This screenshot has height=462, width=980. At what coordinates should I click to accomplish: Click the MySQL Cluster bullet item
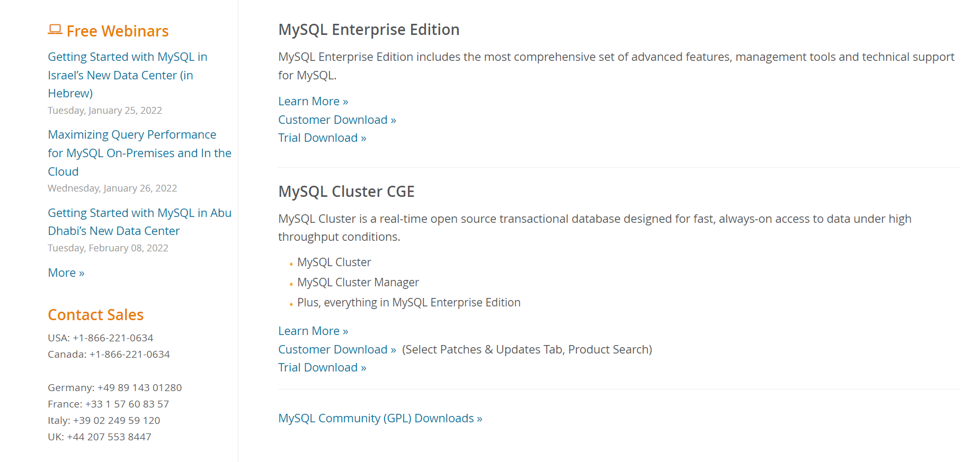(x=334, y=262)
